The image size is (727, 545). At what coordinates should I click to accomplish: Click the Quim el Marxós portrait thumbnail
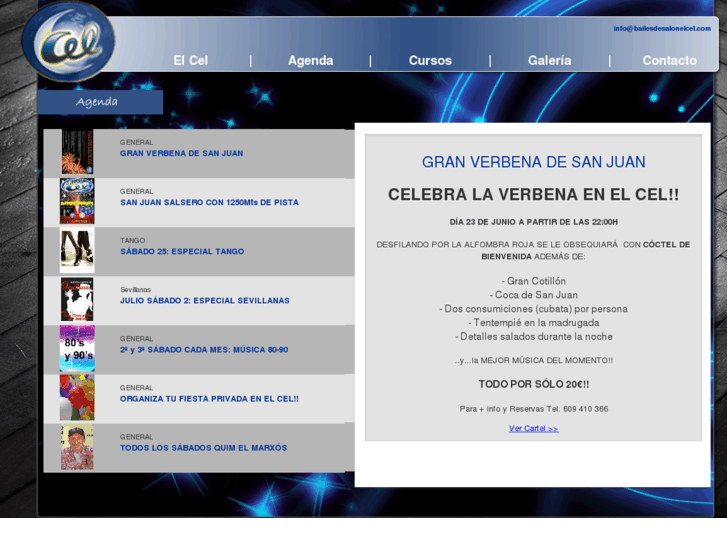[77, 447]
